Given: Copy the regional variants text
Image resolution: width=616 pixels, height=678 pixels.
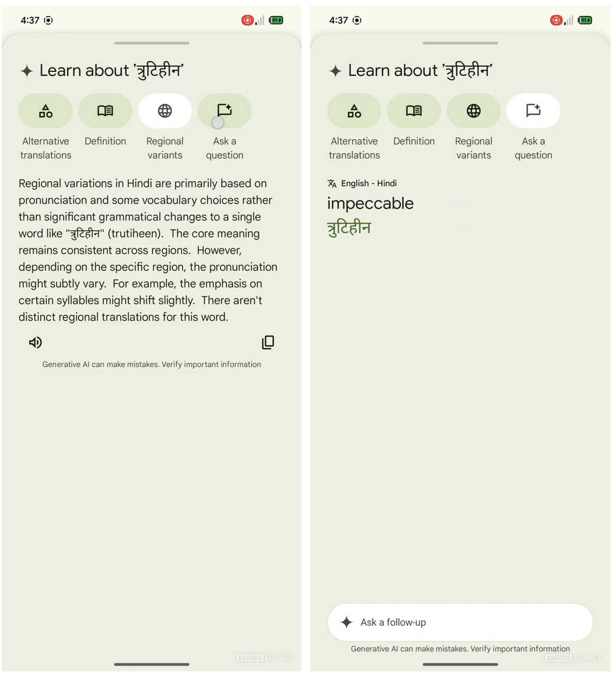Looking at the screenshot, I should 268,342.
